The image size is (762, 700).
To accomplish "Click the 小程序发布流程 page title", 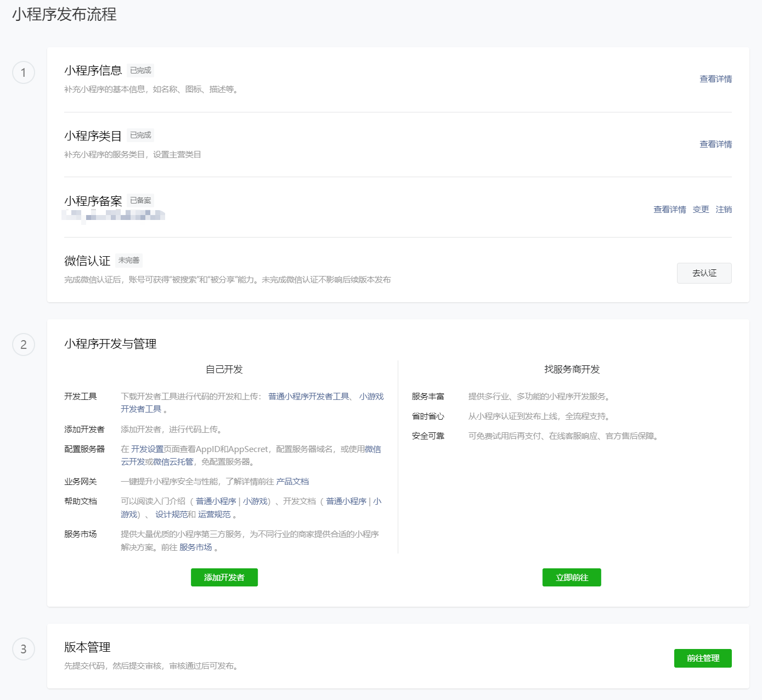I will coord(64,14).
